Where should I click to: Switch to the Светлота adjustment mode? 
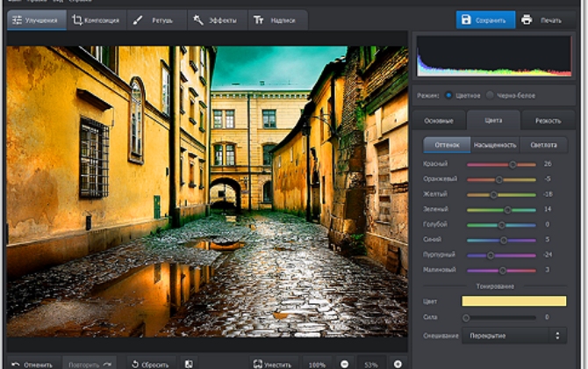tap(542, 145)
